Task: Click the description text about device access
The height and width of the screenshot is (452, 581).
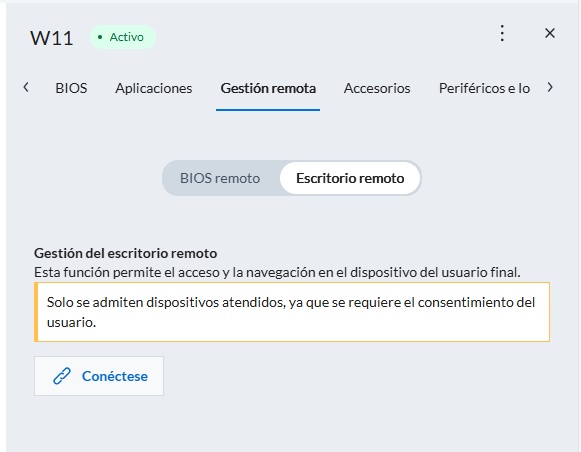Action: coord(277,272)
